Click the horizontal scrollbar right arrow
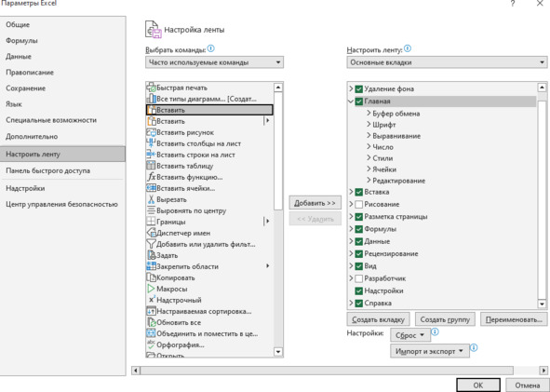 tap(543, 371)
